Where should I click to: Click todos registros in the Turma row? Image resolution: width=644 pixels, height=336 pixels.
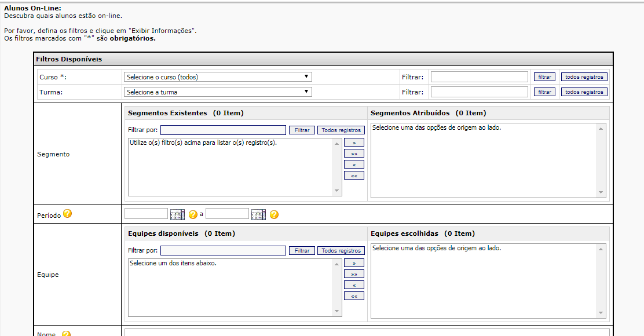point(584,92)
